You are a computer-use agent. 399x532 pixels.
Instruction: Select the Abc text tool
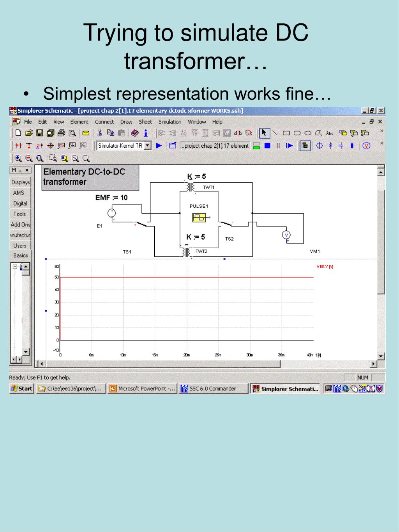330,133
